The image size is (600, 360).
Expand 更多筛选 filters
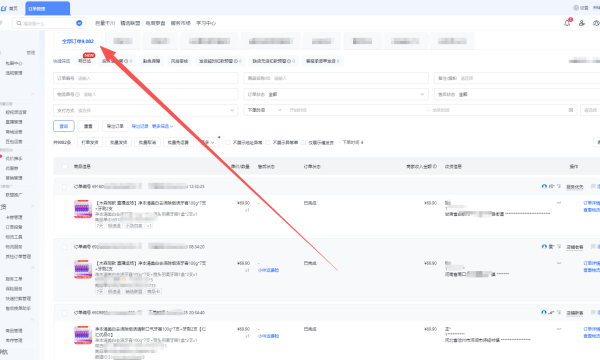pyautogui.click(x=163, y=126)
